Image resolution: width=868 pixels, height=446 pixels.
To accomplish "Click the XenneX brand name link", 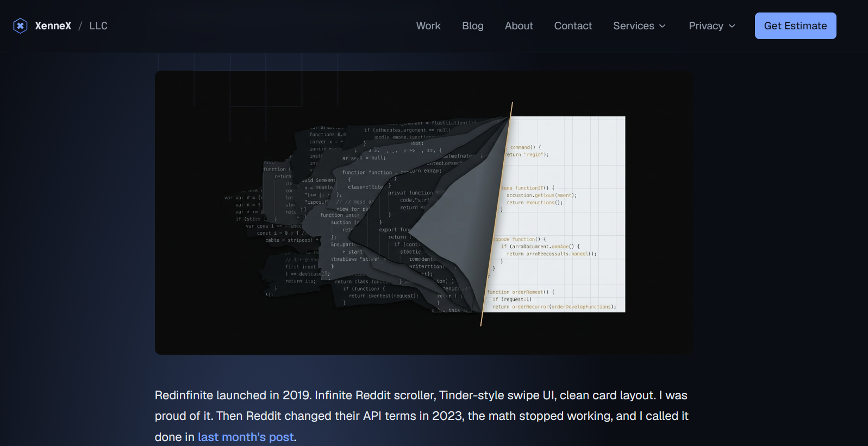I will (53, 26).
